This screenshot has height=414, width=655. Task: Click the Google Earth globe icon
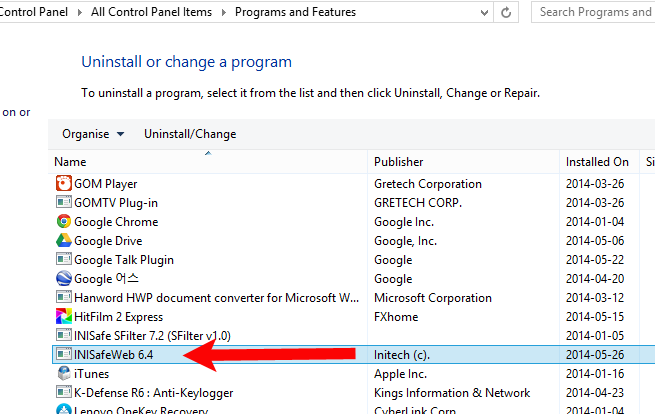point(63,278)
